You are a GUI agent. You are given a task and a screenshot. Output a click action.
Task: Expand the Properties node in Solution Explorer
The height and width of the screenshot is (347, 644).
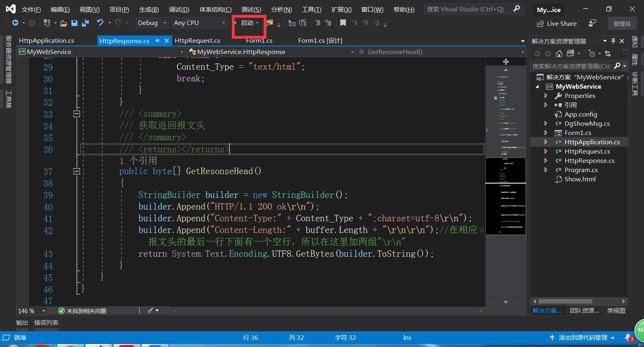(x=546, y=96)
